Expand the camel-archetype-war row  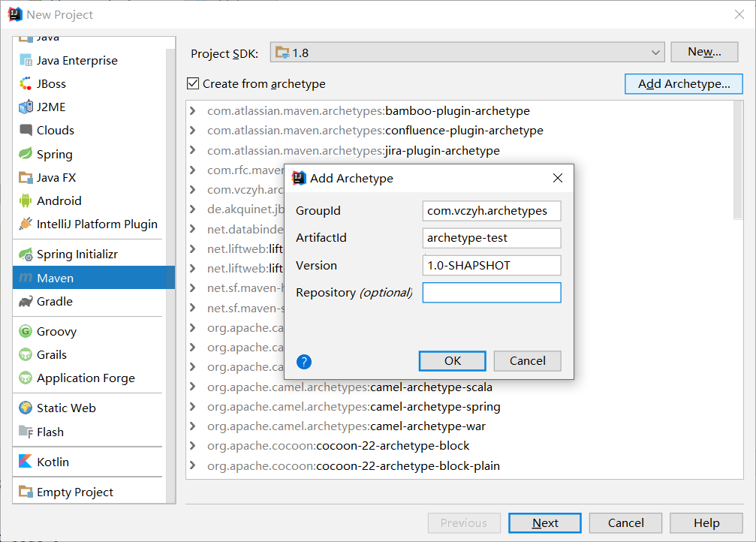coord(193,426)
